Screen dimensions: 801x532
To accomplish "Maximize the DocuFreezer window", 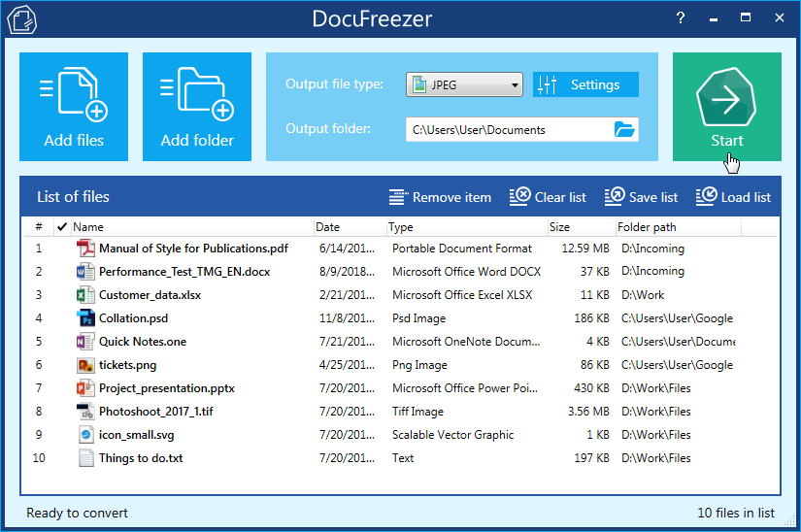I will [x=746, y=17].
